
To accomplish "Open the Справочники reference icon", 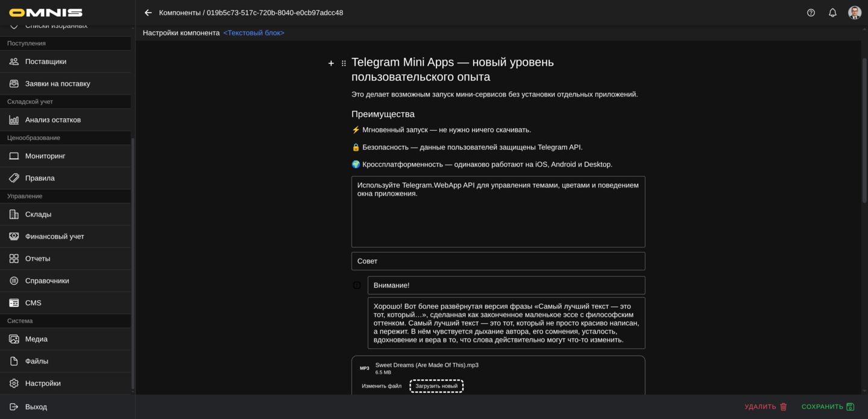I will tap(14, 280).
